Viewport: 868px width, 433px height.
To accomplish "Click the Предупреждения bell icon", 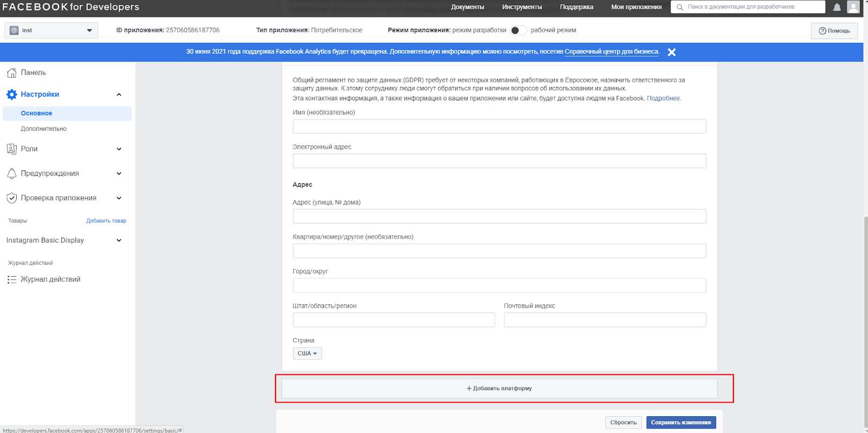I will click(x=12, y=174).
